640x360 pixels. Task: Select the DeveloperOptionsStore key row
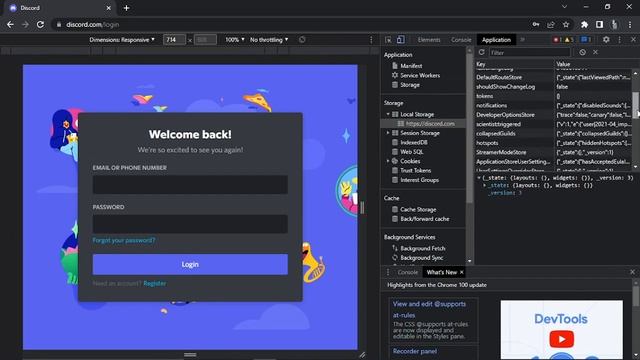point(554,115)
